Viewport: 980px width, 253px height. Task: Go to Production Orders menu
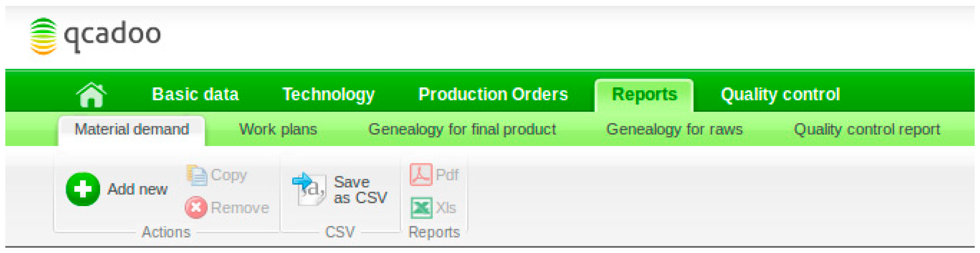(493, 94)
